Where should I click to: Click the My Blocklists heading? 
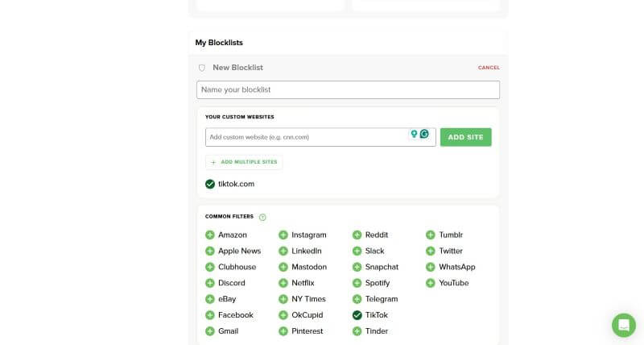click(219, 43)
